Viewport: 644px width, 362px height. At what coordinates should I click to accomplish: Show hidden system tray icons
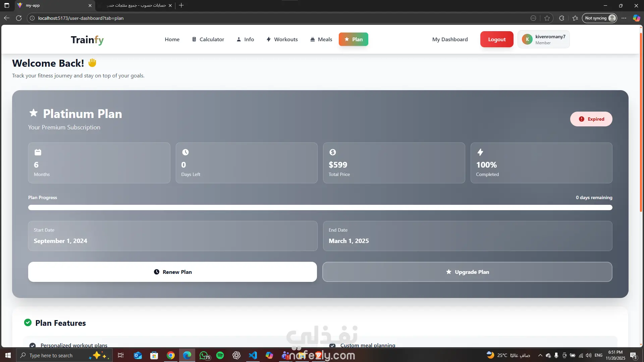click(540, 355)
